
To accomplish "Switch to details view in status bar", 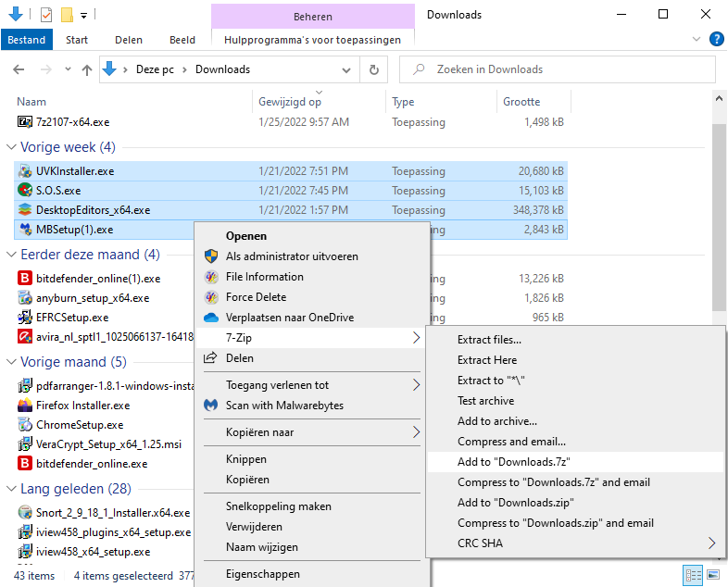I will pos(692,575).
